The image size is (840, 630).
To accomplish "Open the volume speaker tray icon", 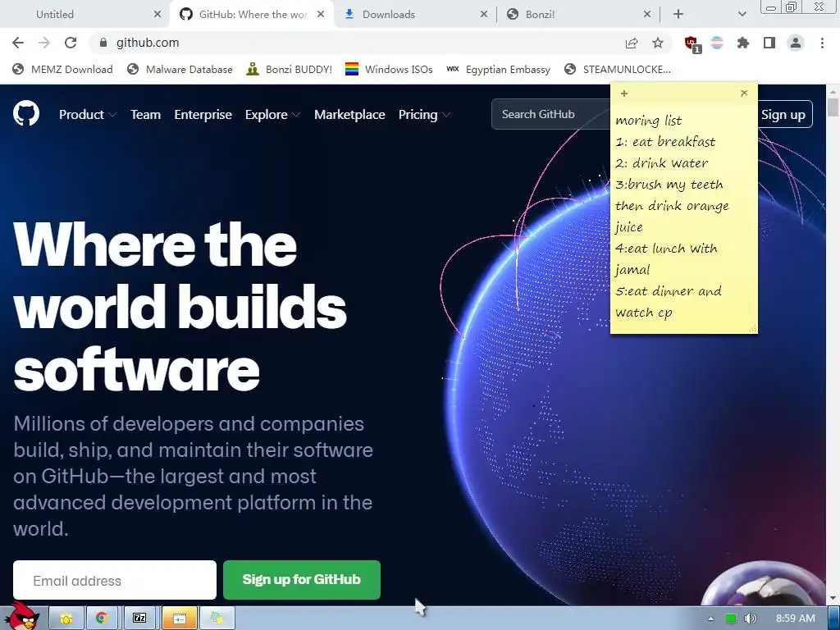I will 751,619.
